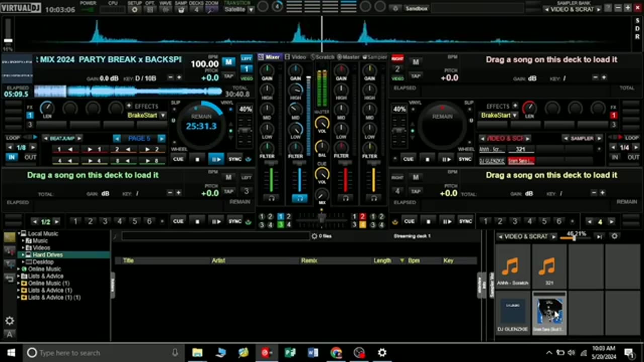Open browser settings gear in left sidebar
Viewport: 644px width, 362px height.
10,321
